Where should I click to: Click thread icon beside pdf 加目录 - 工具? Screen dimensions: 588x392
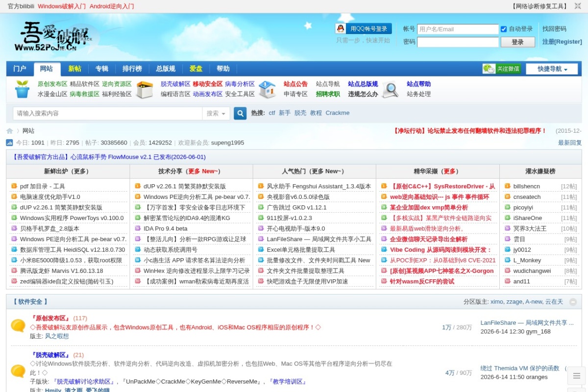(14, 186)
